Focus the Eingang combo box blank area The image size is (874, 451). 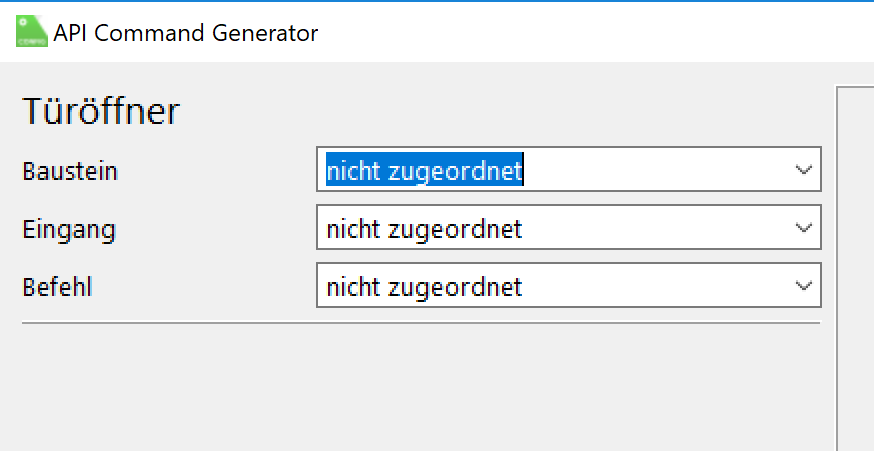[x=660, y=229]
